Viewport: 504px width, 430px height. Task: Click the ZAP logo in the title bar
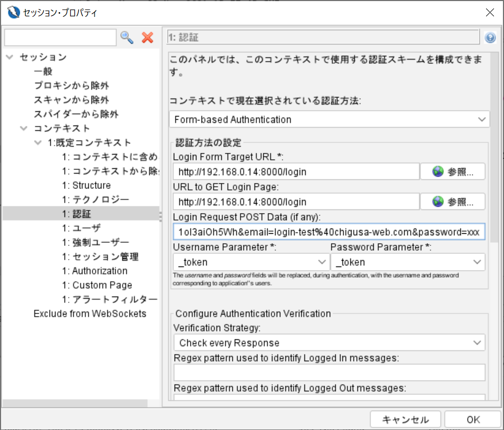(14, 13)
